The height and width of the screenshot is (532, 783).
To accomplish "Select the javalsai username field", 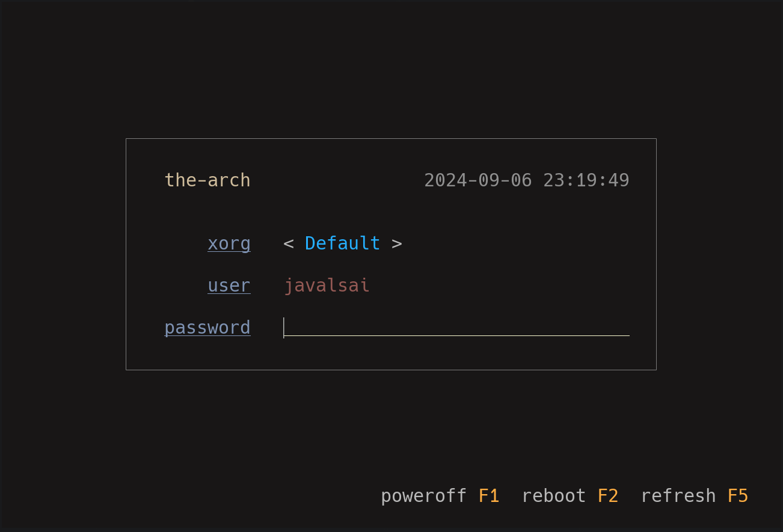I will (x=327, y=286).
